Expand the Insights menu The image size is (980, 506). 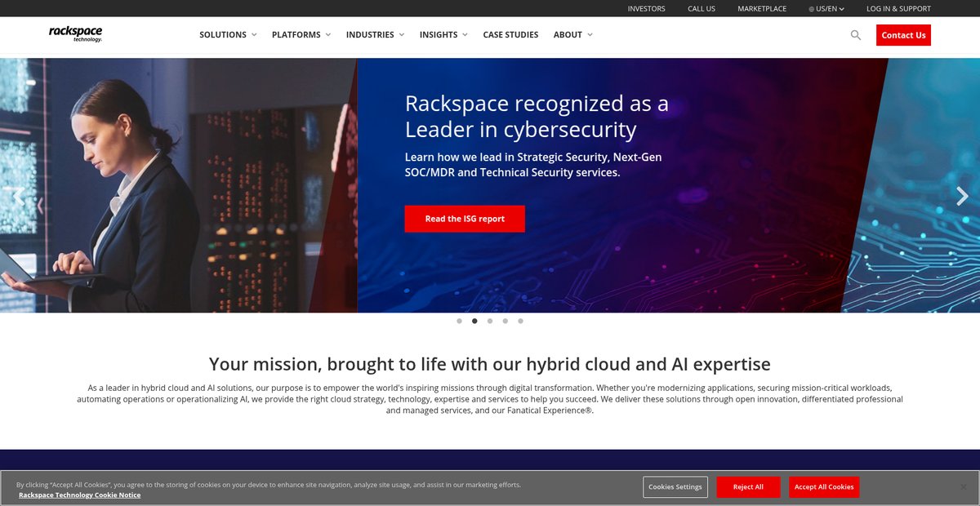point(443,35)
